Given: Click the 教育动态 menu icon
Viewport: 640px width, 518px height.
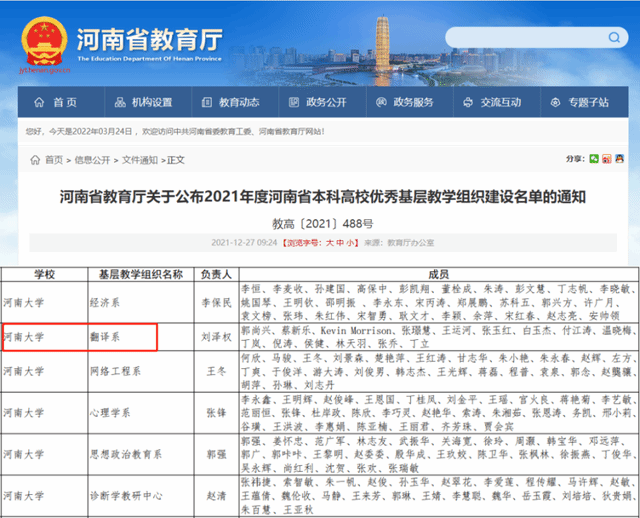Looking at the screenshot, I should (x=207, y=102).
